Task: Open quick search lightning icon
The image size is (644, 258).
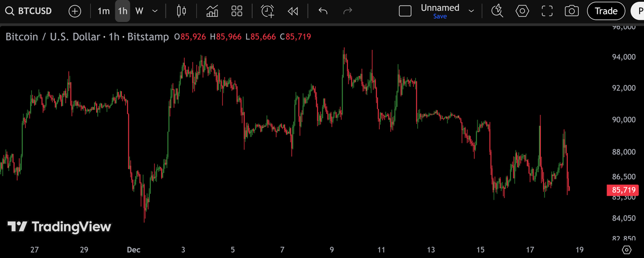Action: click(497, 11)
